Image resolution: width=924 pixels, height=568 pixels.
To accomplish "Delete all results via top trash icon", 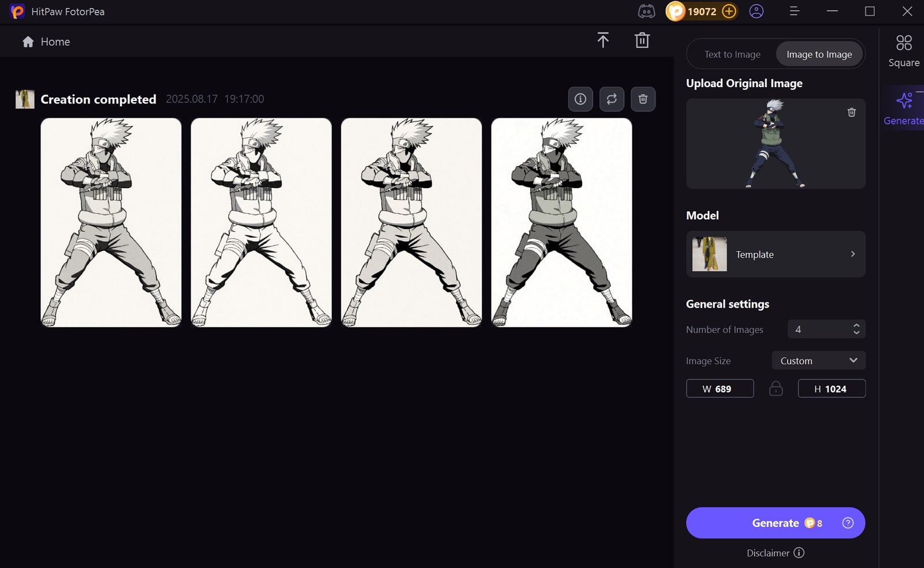I will pos(642,40).
